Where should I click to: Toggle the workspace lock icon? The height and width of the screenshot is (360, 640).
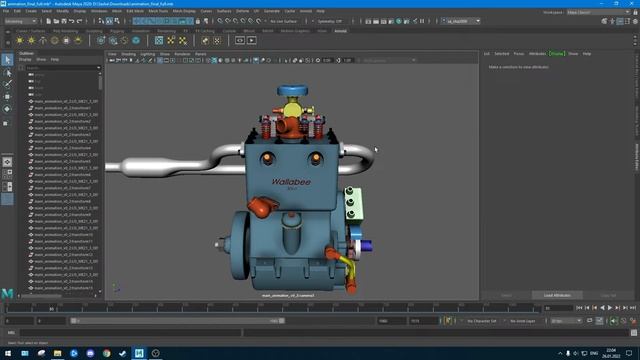(636, 12)
